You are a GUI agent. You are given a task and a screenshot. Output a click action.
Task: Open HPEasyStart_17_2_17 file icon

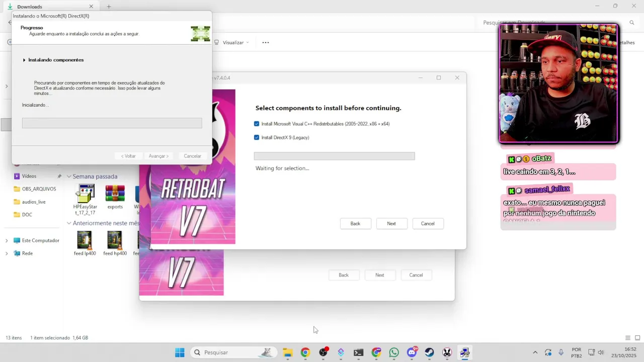85,200
